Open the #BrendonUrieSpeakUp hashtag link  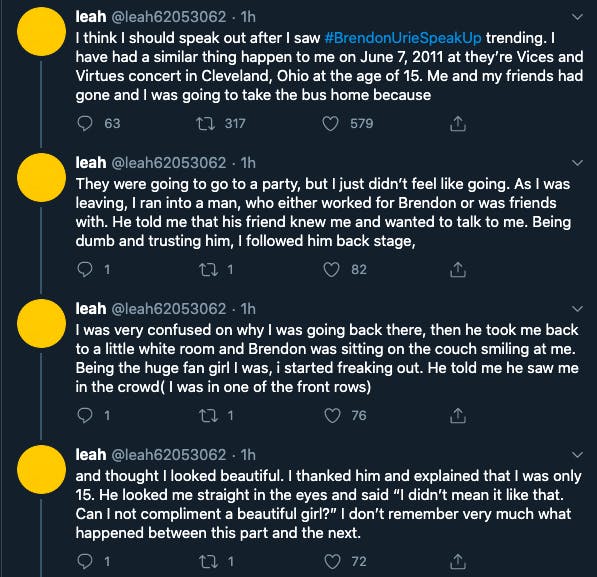(x=403, y=38)
